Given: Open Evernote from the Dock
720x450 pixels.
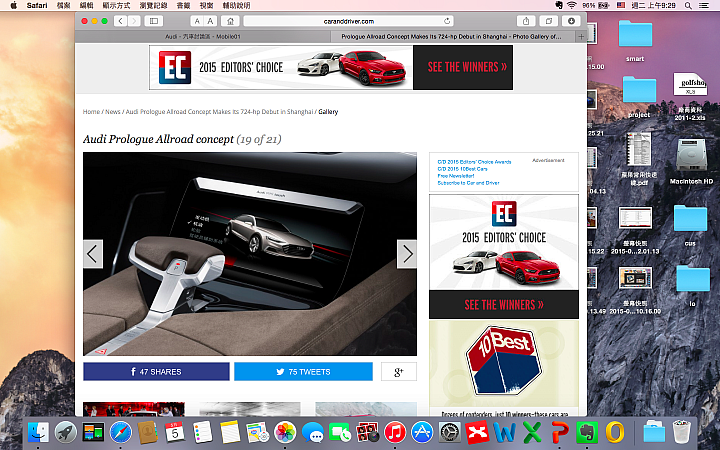Looking at the screenshot, I should click(x=587, y=432).
